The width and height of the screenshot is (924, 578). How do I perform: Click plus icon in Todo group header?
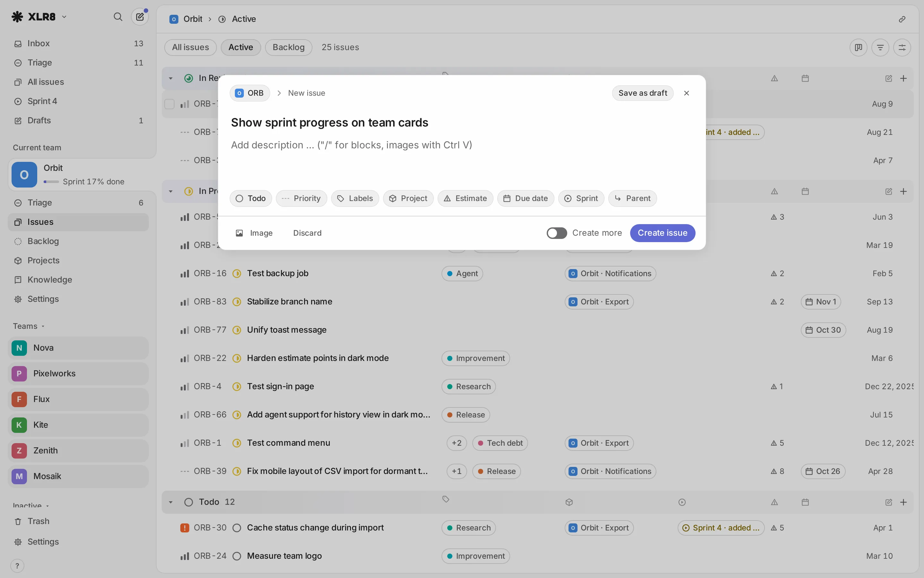(903, 502)
